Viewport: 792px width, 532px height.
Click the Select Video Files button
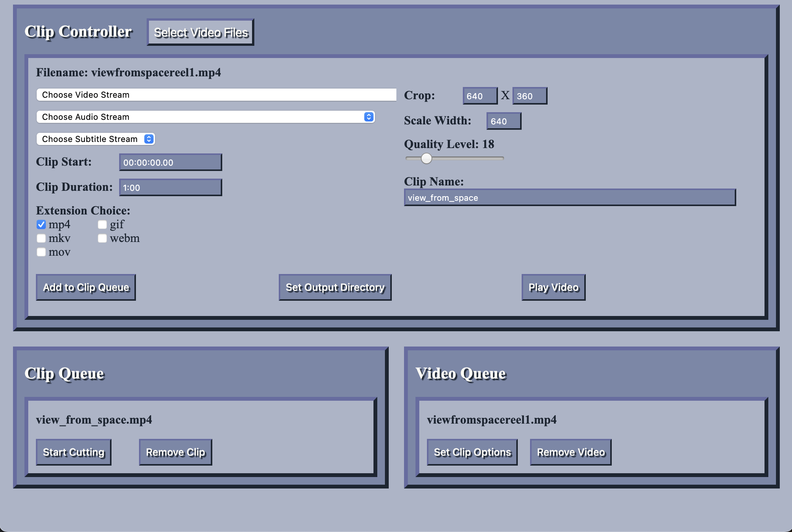tap(200, 32)
